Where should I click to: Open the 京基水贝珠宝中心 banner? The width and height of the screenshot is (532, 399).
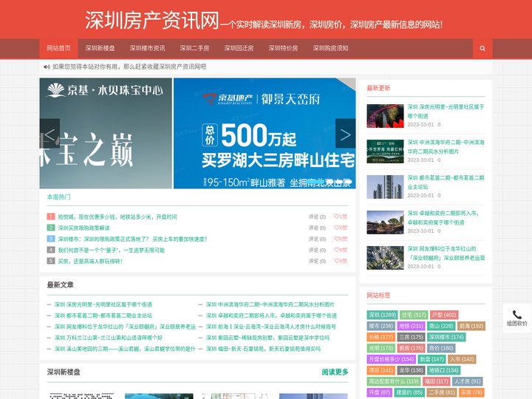click(106, 133)
